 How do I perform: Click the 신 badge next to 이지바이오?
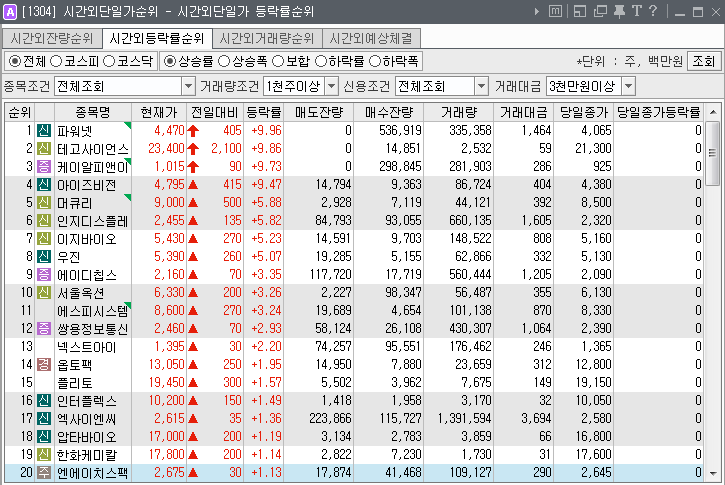click(x=44, y=239)
